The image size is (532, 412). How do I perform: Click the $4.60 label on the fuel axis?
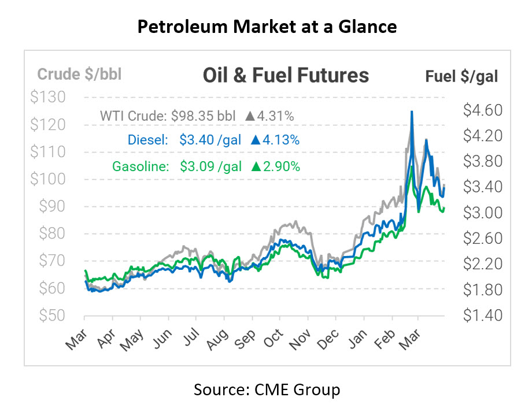[481, 110]
